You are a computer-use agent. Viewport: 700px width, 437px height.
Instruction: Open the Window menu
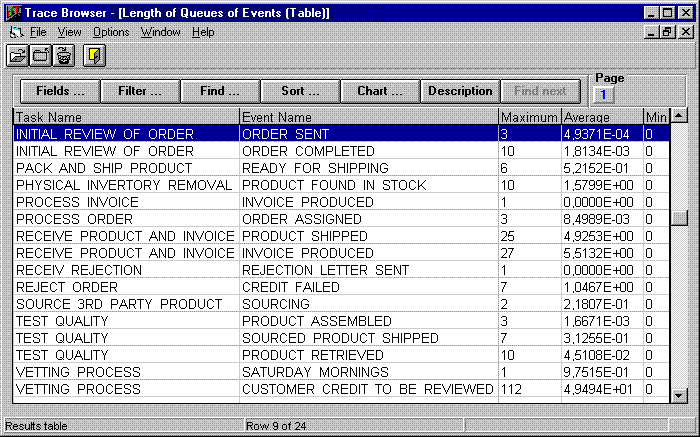[160, 32]
